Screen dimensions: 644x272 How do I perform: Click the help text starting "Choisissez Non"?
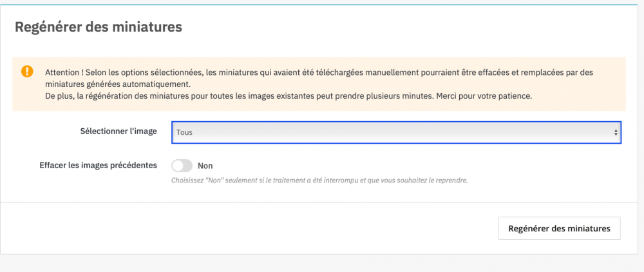point(319,180)
